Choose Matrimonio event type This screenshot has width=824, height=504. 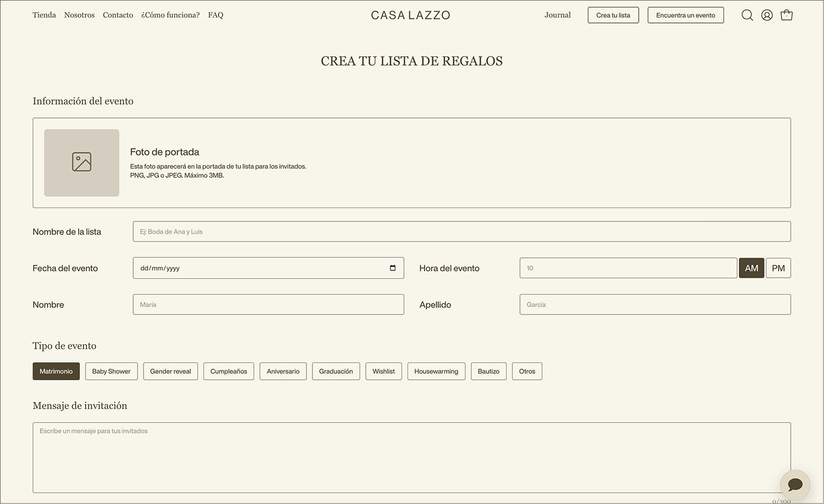(56, 371)
